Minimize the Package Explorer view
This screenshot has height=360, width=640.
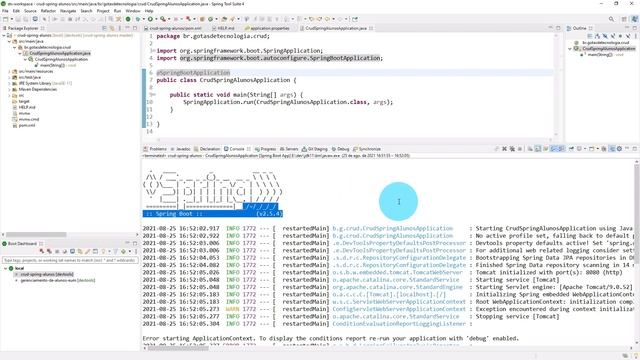pyautogui.click(x=128, y=28)
